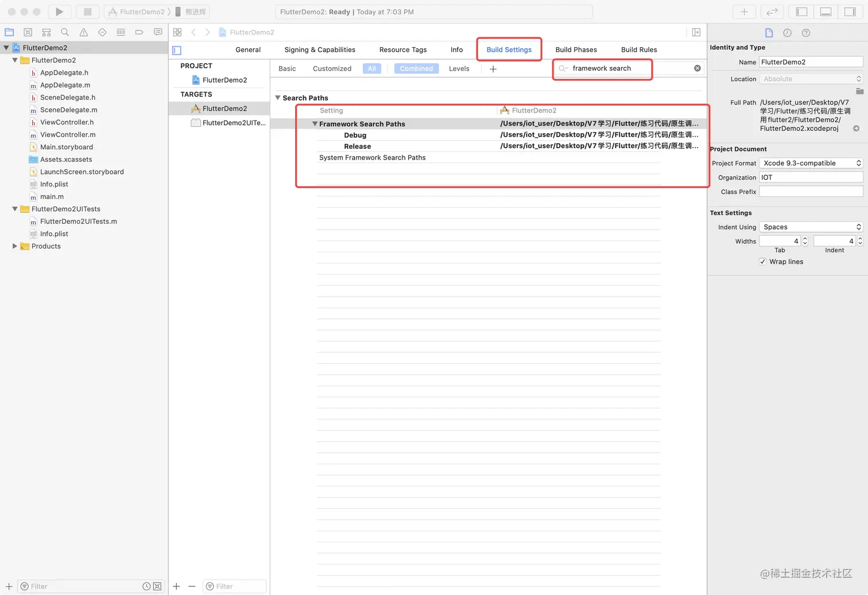Stop the running build
Viewport: 868px width, 595px height.
87,11
